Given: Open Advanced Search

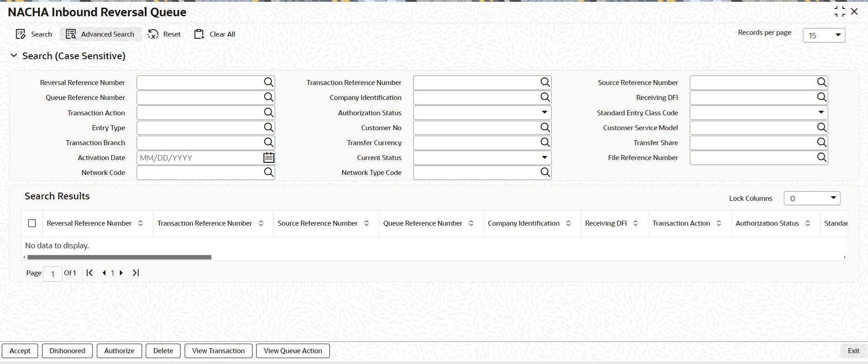Looking at the screenshot, I should tap(100, 34).
